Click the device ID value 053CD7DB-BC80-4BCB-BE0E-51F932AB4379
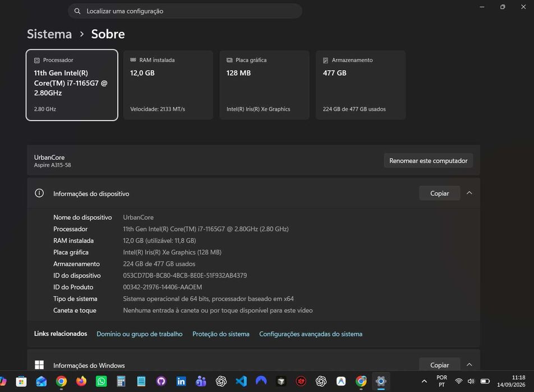534x392 pixels. (185, 275)
